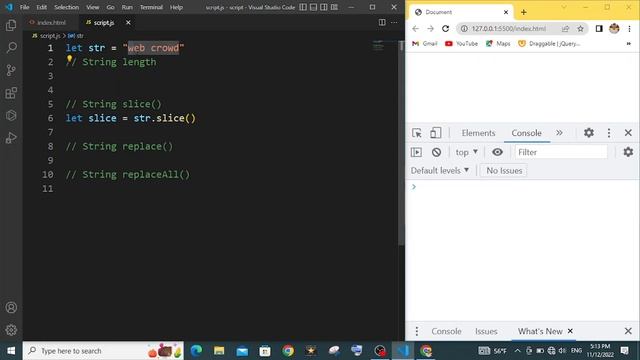Open the File menu
The height and width of the screenshot is (360, 640).
[x=24, y=7]
